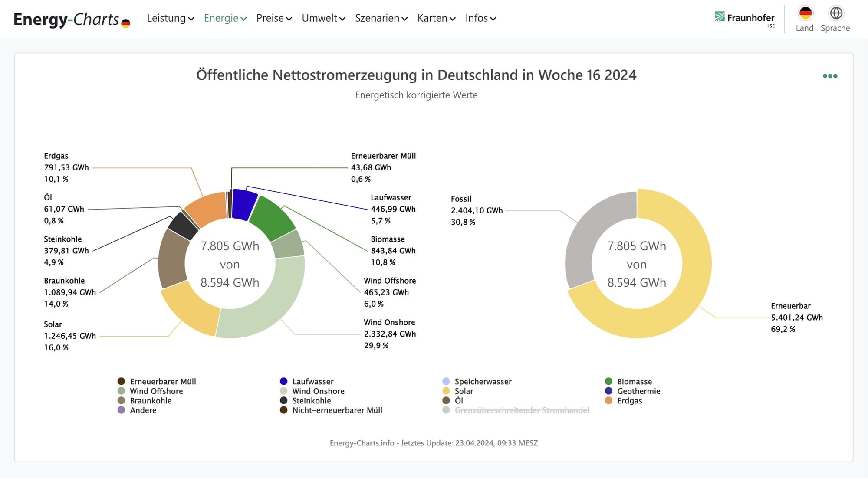
Task: Open the Szenarien dropdown menu
Action: 381,18
